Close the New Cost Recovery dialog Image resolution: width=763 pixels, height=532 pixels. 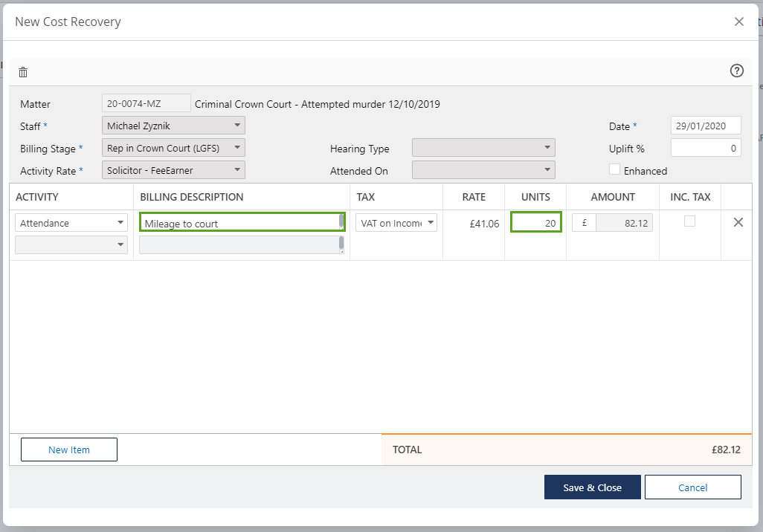coord(738,22)
